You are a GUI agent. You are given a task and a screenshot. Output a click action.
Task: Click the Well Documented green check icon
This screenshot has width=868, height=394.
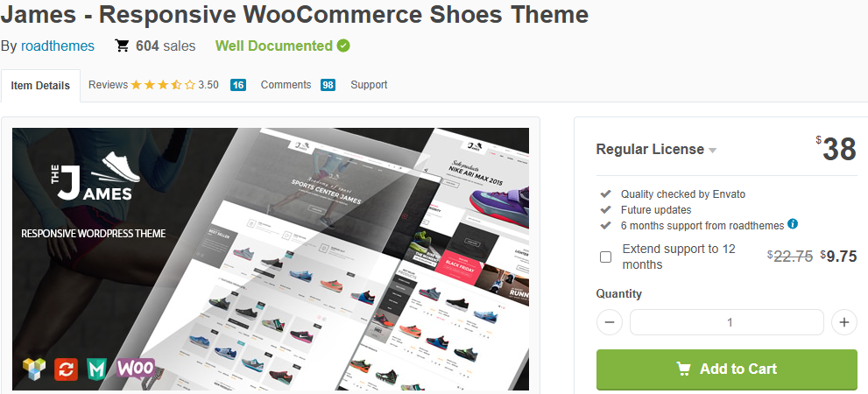pyautogui.click(x=343, y=46)
